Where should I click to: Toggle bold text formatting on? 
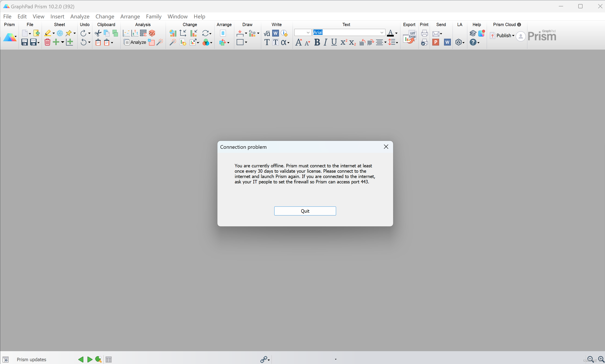[x=317, y=42]
